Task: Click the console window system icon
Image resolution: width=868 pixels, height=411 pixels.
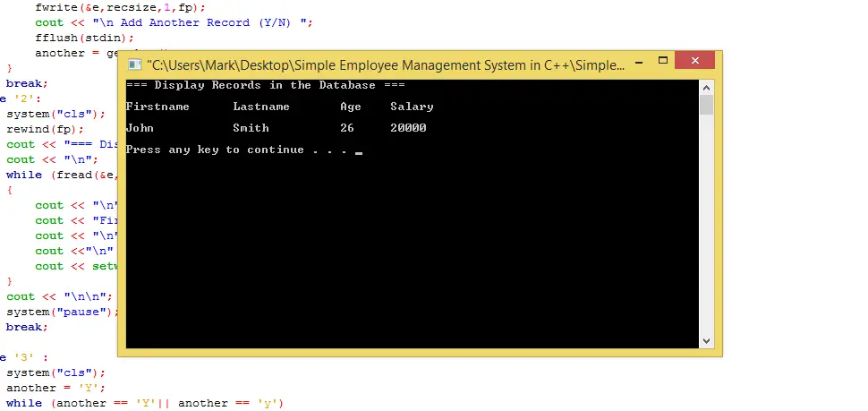Action: click(x=134, y=64)
